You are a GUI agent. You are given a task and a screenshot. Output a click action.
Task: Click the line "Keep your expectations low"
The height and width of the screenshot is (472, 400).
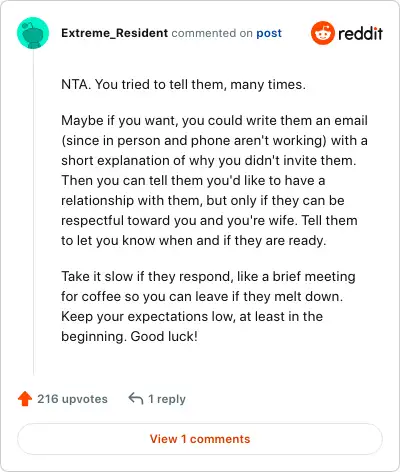tap(192, 316)
